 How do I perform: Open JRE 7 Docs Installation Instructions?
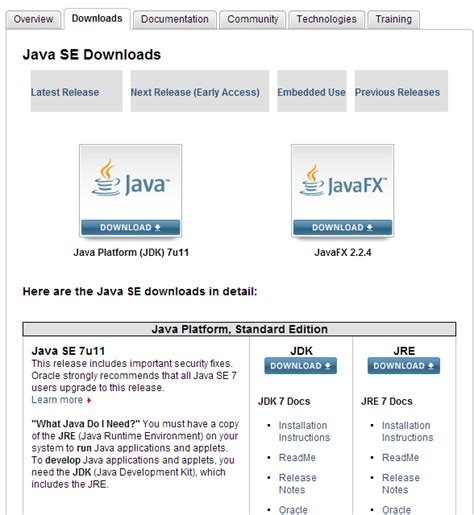click(407, 431)
